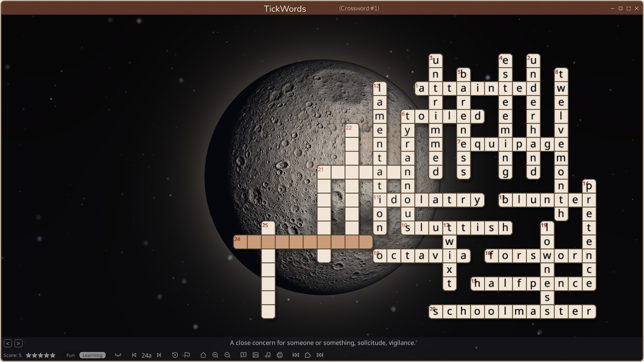Select the first cell of 24 across

(240, 242)
